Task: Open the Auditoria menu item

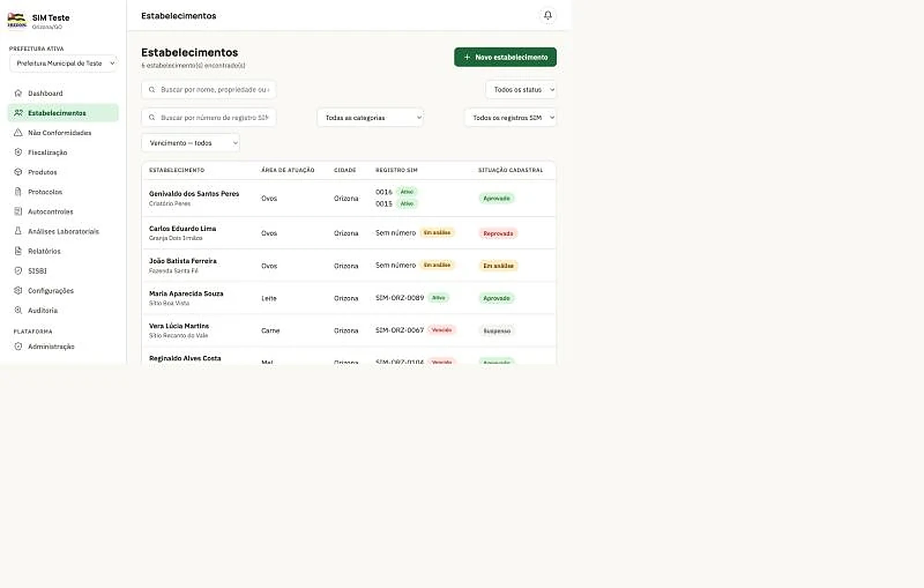Action: (63, 310)
